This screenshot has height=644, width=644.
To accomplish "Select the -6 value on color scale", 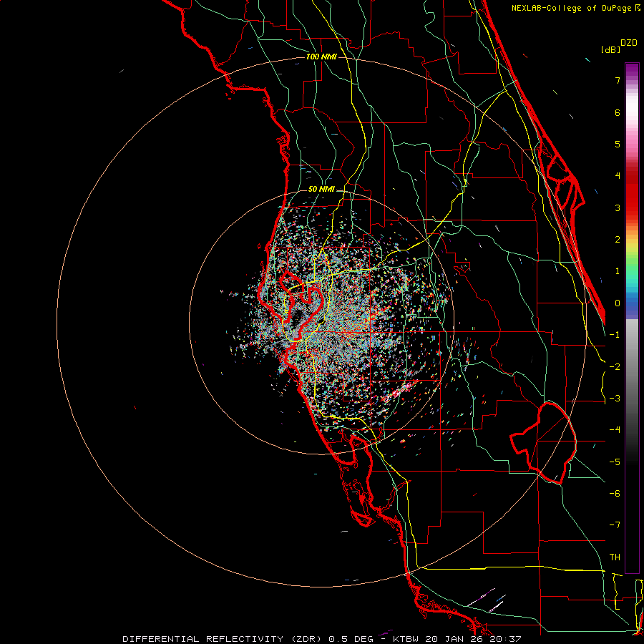I will coord(615,494).
